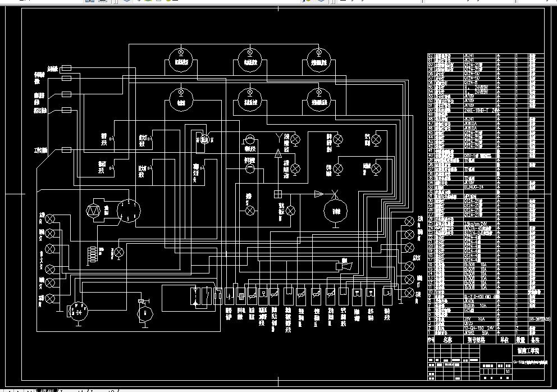557x392 pixels.
Task: Select the alternator symbol with diode marks
Action: coord(77,311)
